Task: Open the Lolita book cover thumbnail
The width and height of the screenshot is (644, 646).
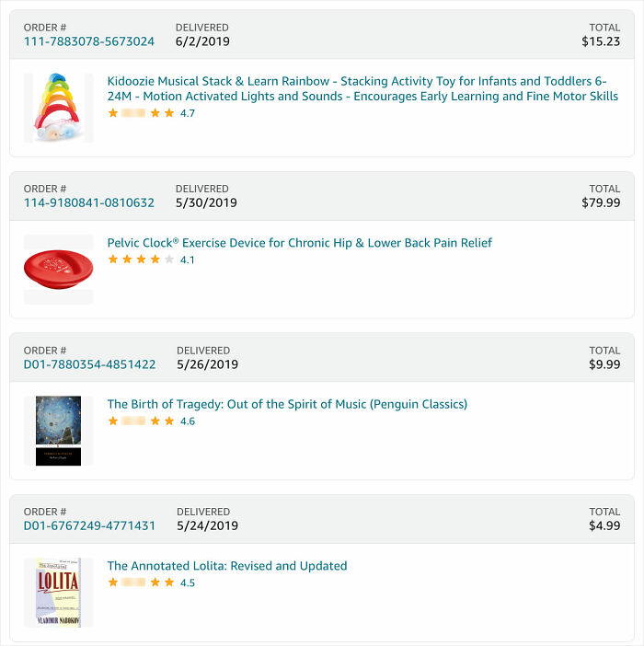Action: [58, 592]
